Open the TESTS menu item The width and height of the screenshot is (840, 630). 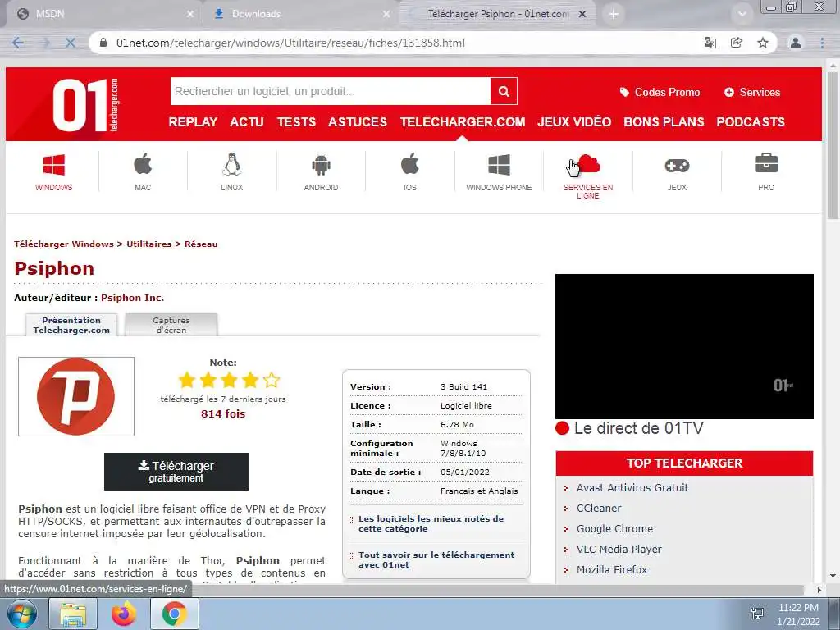point(296,122)
